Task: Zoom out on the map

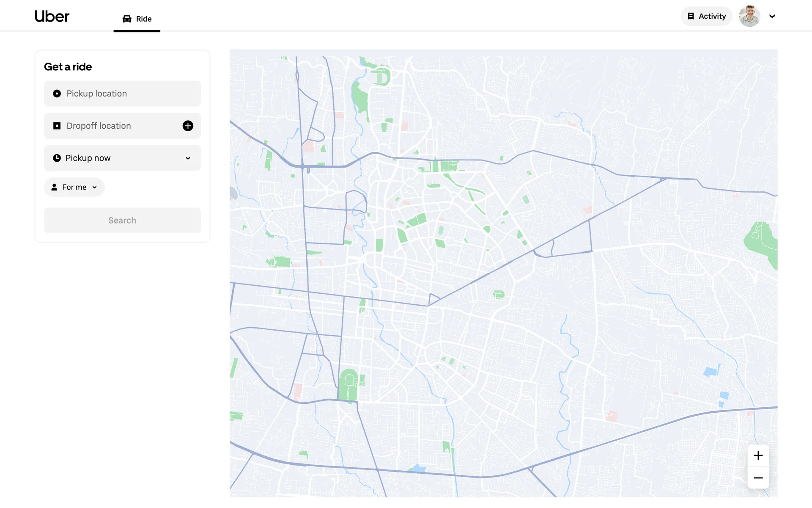Action: coord(758,478)
